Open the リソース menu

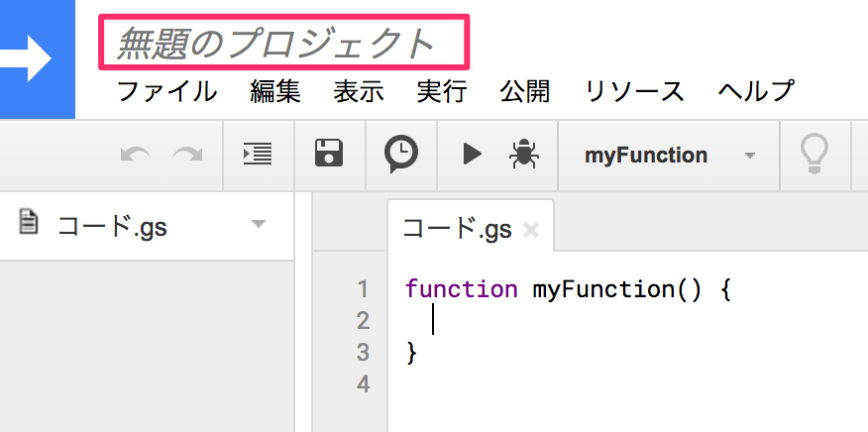634,92
